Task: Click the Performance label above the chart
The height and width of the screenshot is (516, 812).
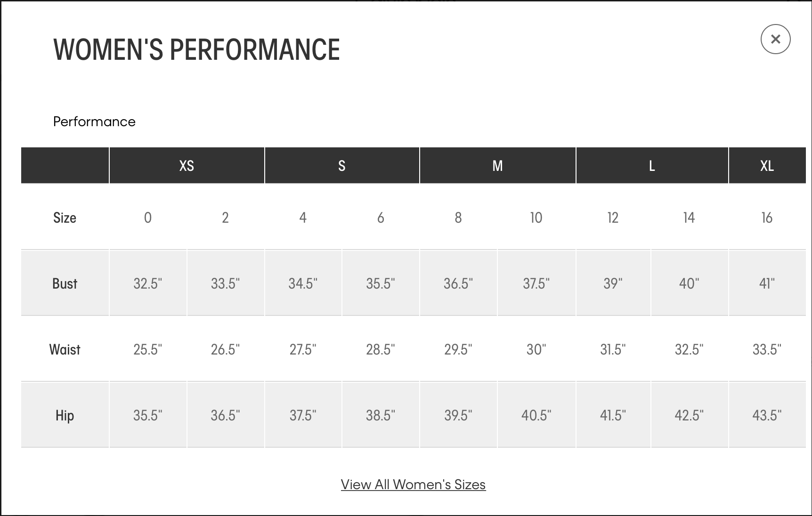Action: coord(94,121)
